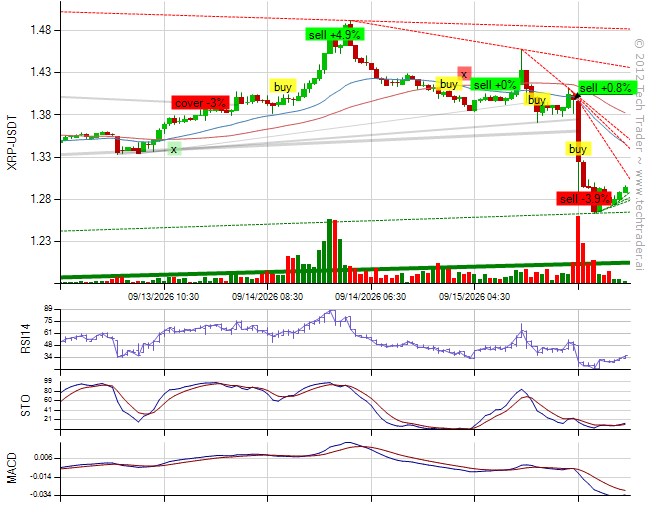Select the green 'x' marker near 1.33
This screenshot has width=657, height=514.
174,149
